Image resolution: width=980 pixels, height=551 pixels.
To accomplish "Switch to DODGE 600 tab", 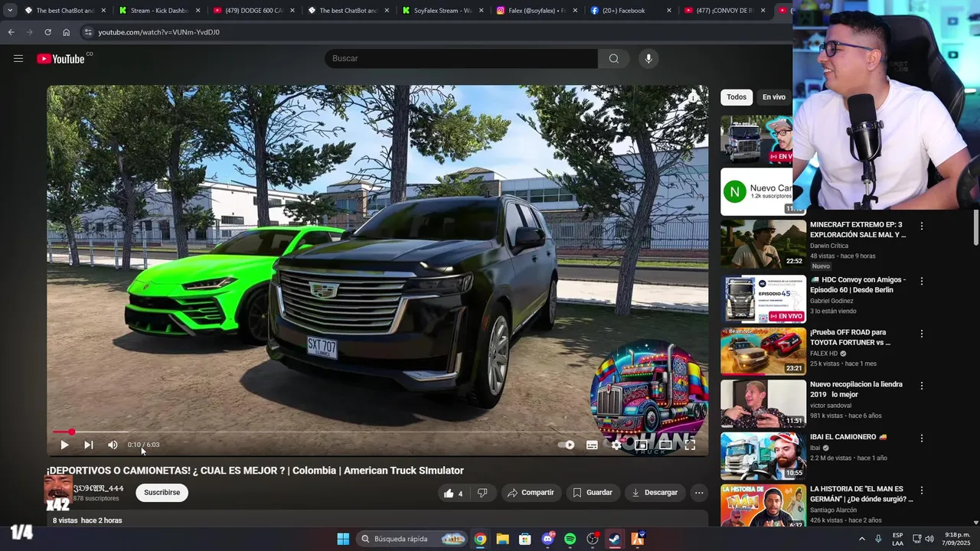I will [253, 11].
